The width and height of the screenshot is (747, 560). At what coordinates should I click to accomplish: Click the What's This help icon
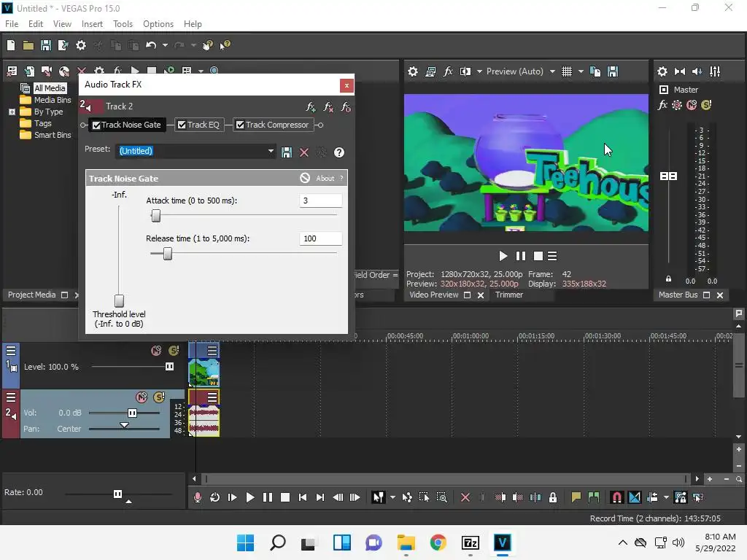pyautogui.click(x=225, y=45)
